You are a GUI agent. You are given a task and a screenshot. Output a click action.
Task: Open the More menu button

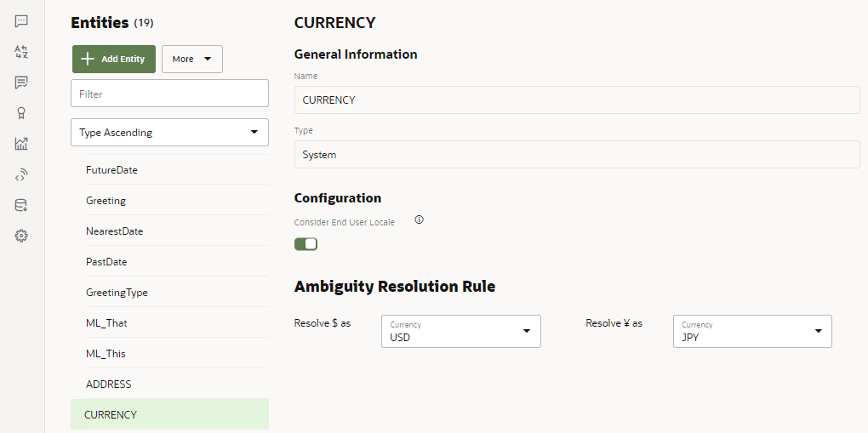pyautogui.click(x=191, y=60)
